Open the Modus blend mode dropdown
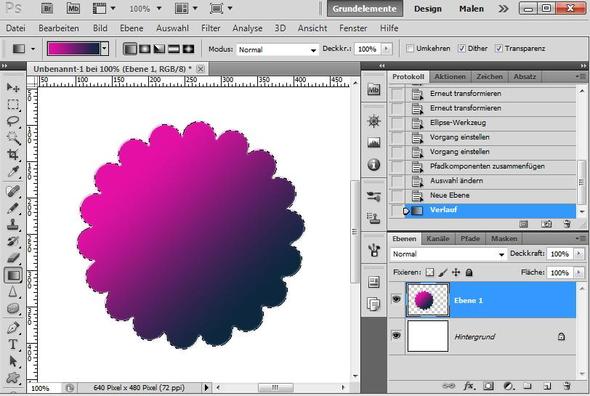Screen dimensions: 590x396 tap(277, 50)
